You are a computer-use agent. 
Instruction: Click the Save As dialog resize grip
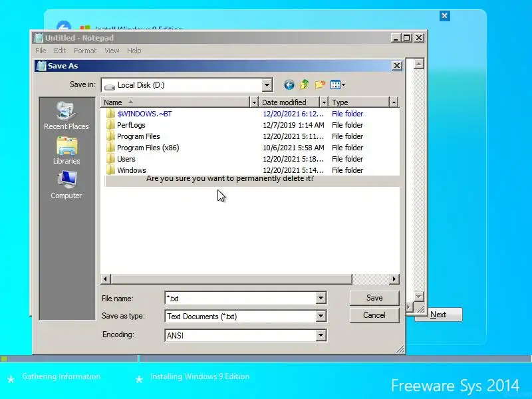pos(400,349)
